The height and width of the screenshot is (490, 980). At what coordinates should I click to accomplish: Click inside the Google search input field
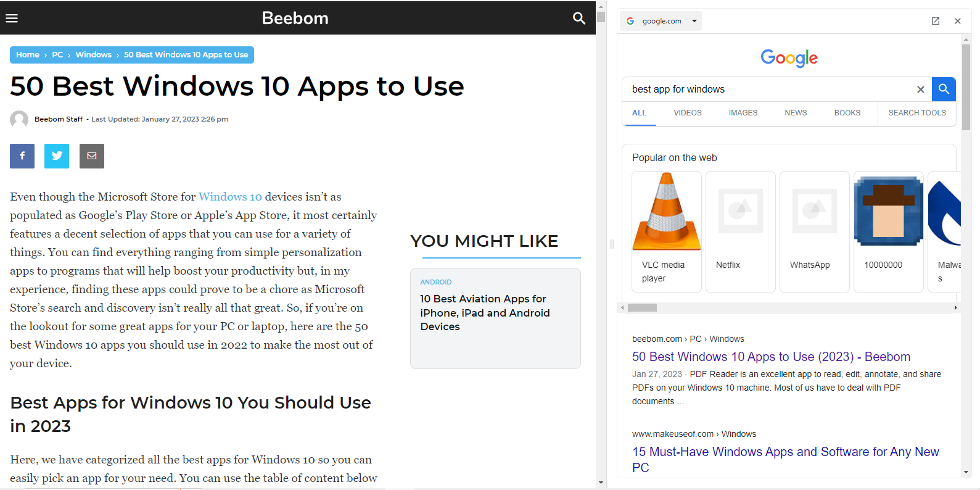771,89
